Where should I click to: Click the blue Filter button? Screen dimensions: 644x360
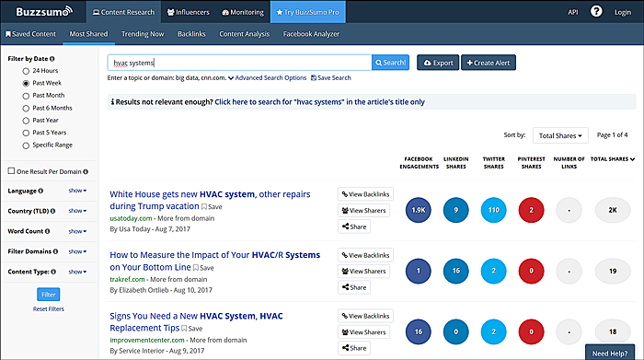[49, 295]
